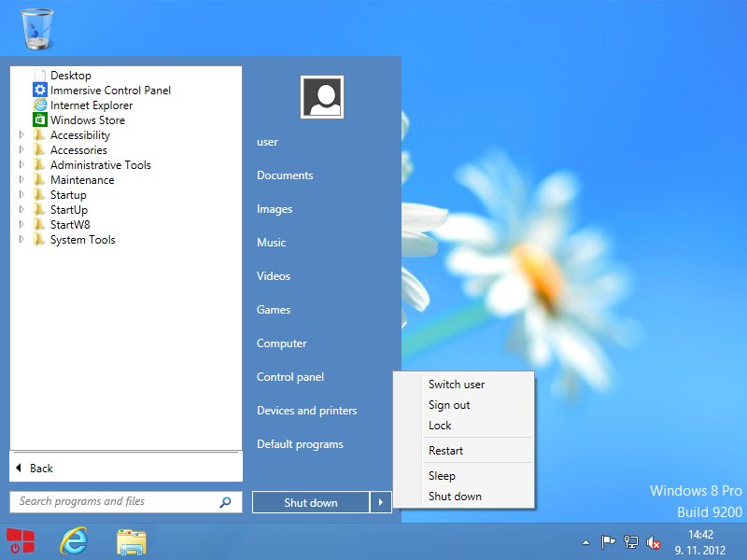747x560 pixels.
Task: Choose Restart in power menu
Action: coord(446,451)
